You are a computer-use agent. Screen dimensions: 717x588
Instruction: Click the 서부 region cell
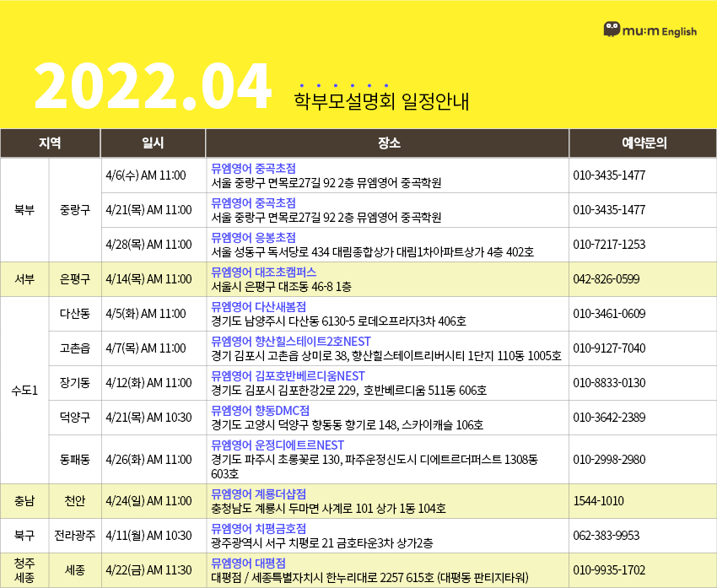pyautogui.click(x=24, y=279)
